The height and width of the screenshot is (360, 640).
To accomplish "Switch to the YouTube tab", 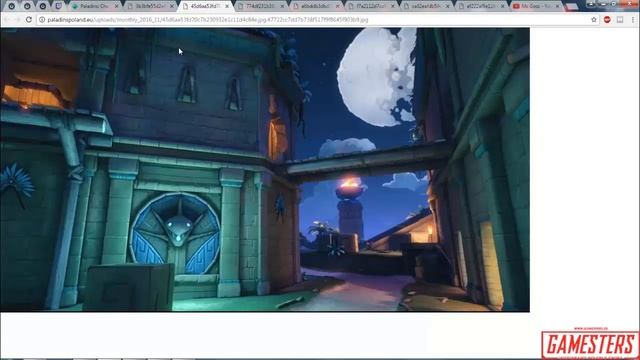I will pyautogui.click(x=535, y=6).
